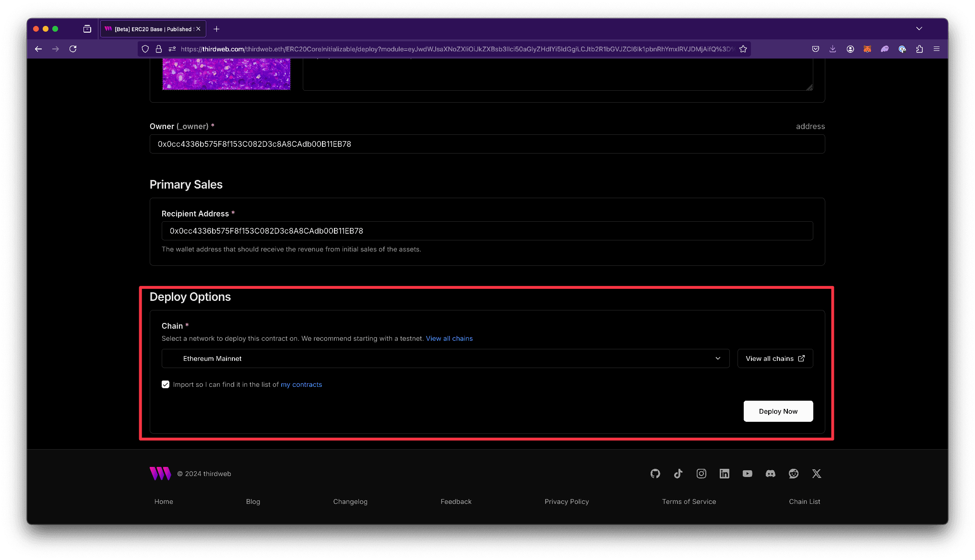Open the Instagram icon in footer
Image resolution: width=975 pixels, height=560 pixels.
click(701, 474)
